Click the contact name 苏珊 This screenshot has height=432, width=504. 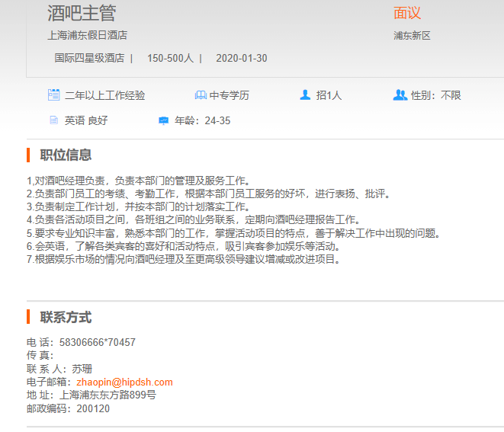82,369
